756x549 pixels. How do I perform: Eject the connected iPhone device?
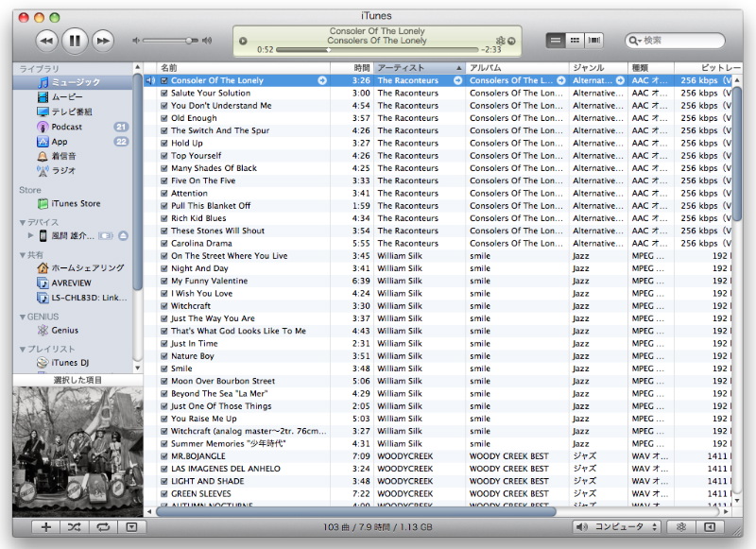tap(124, 235)
